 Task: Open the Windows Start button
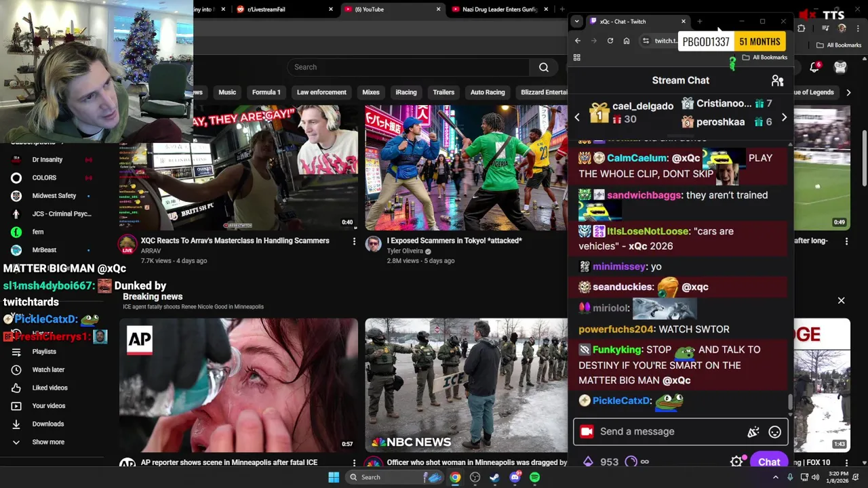pyautogui.click(x=334, y=477)
